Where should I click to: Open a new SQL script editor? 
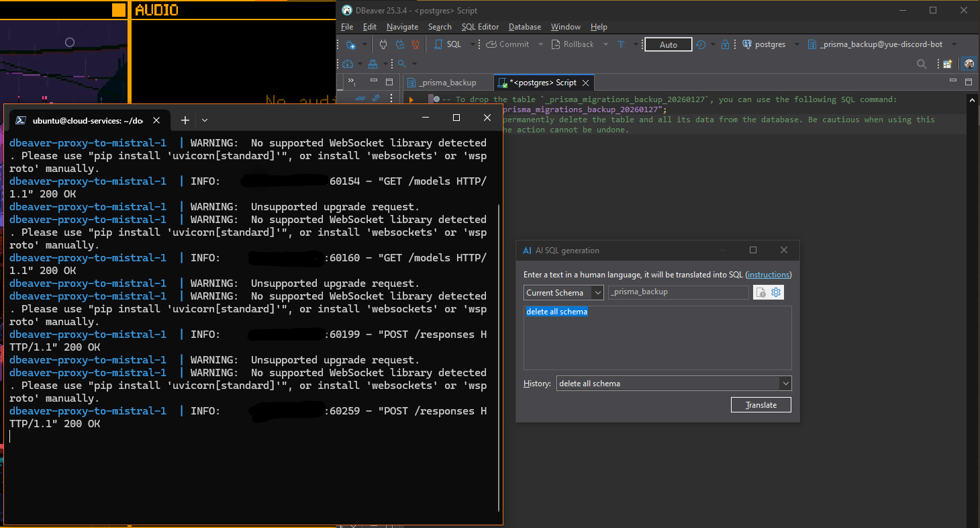(448, 44)
